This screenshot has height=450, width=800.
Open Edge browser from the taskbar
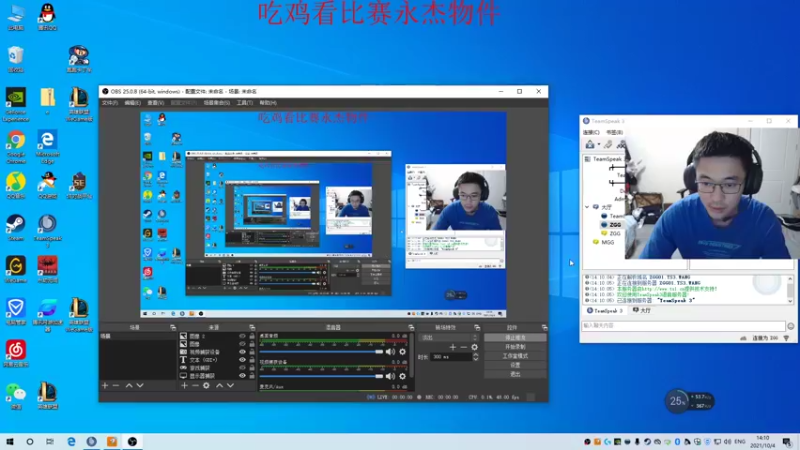coord(71,442)
